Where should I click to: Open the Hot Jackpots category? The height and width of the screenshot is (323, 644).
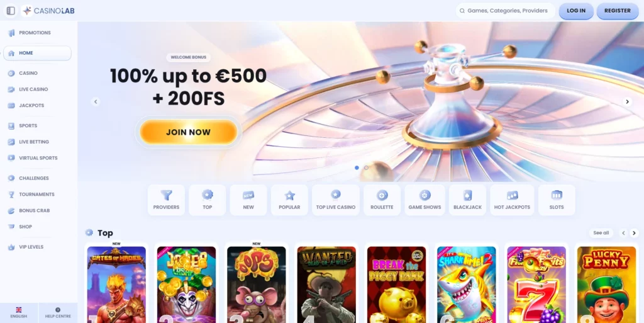512,200
